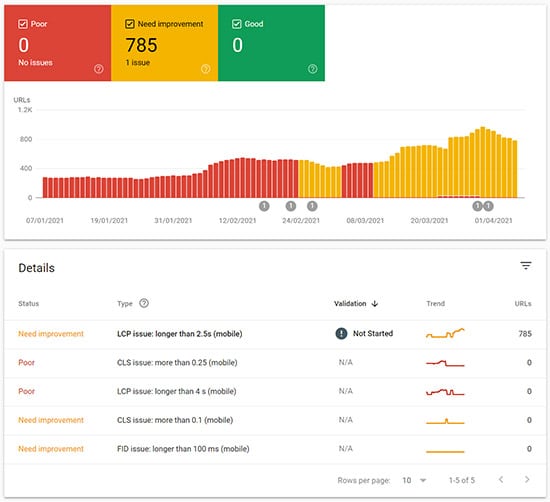This screenshot has width=550, height=502.
Task: Click annotation marker above 24/02/2021 label
Action: click(x=291, y=206)
